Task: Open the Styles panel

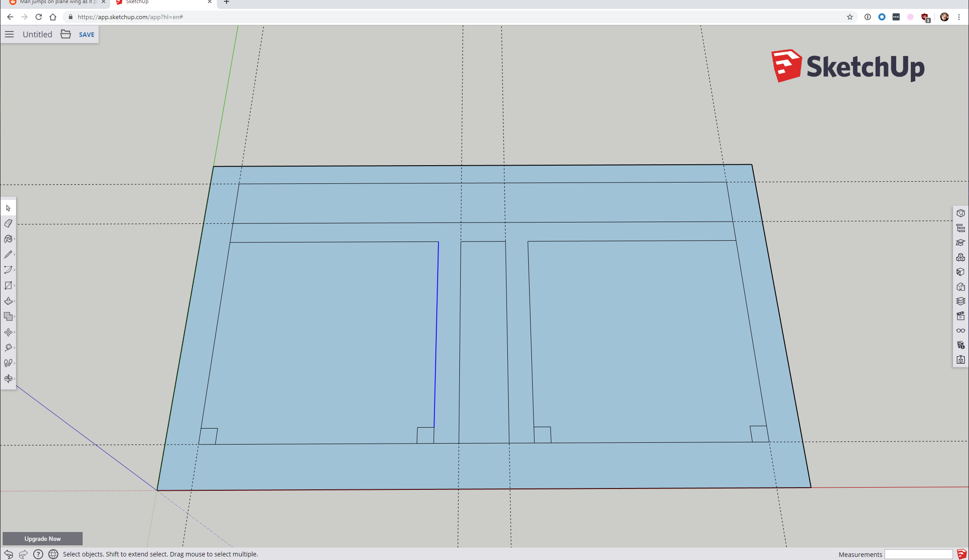Action: click(961, 286)
